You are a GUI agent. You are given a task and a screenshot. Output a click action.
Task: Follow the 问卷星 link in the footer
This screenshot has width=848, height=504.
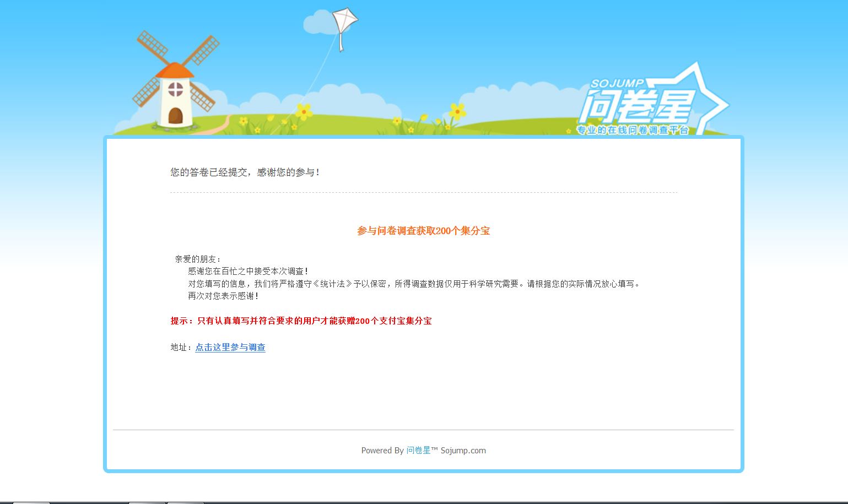(x=418, y=451)
